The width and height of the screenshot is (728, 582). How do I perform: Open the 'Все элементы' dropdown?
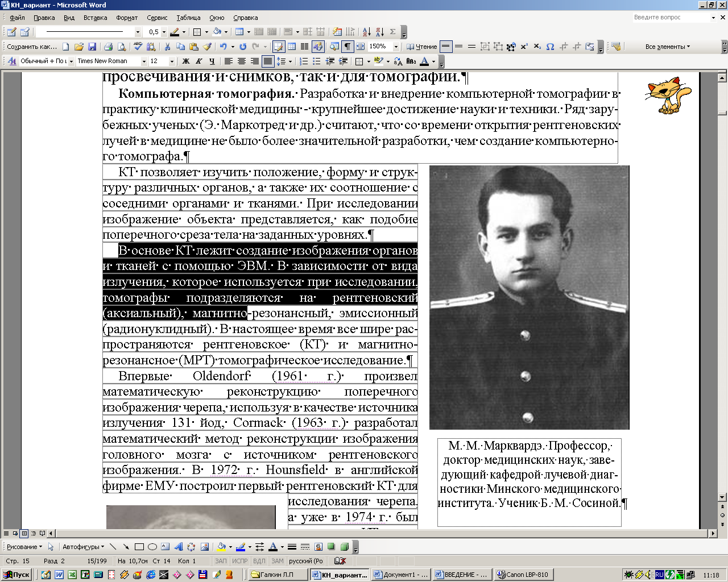point(667,47)
